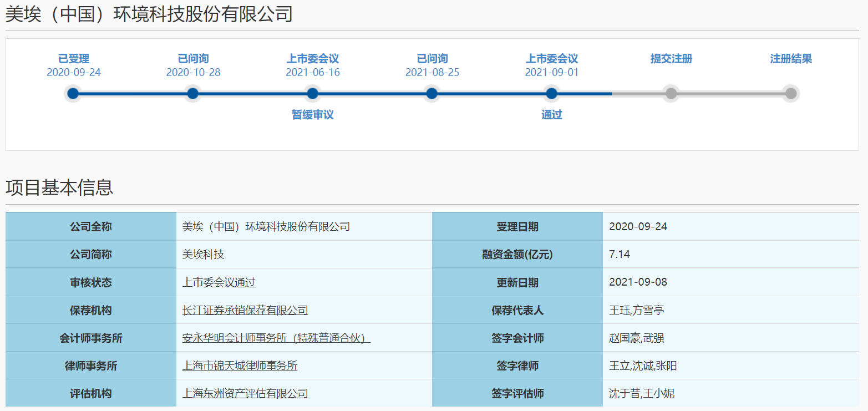This screenshot has width=868, height=411.
Task: Click the 更新日期 header cell
Action: 517,282
